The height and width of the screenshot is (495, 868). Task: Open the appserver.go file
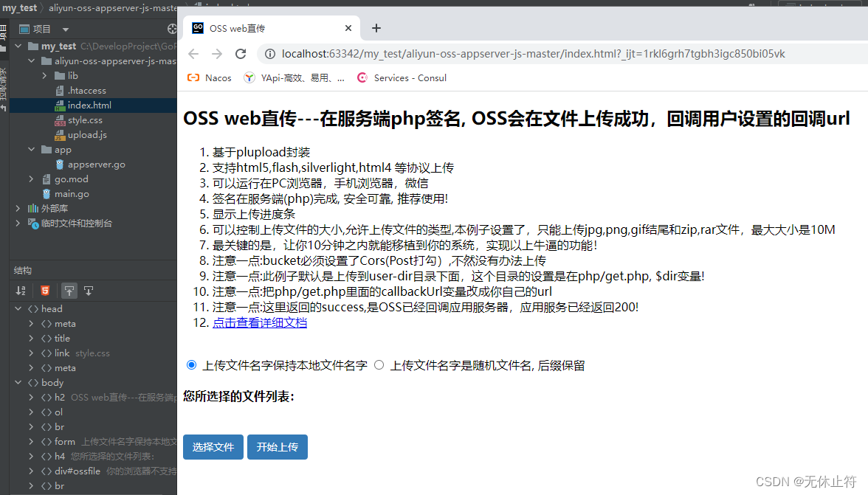click(96, 165)
